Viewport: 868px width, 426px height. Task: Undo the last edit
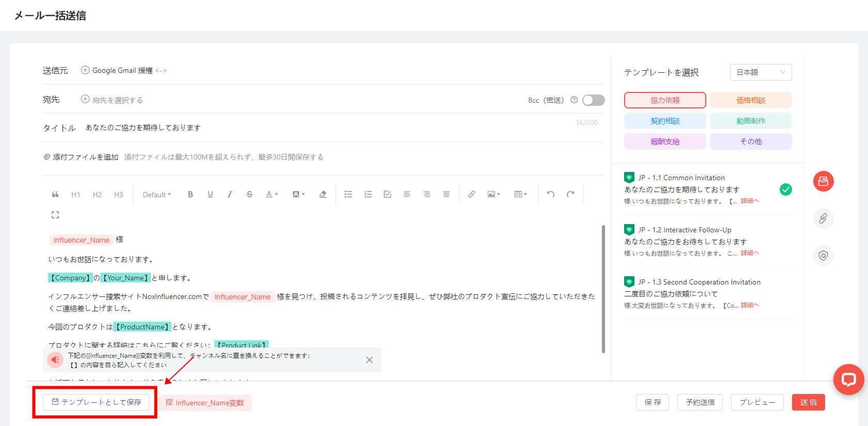(x=551, y=195)
